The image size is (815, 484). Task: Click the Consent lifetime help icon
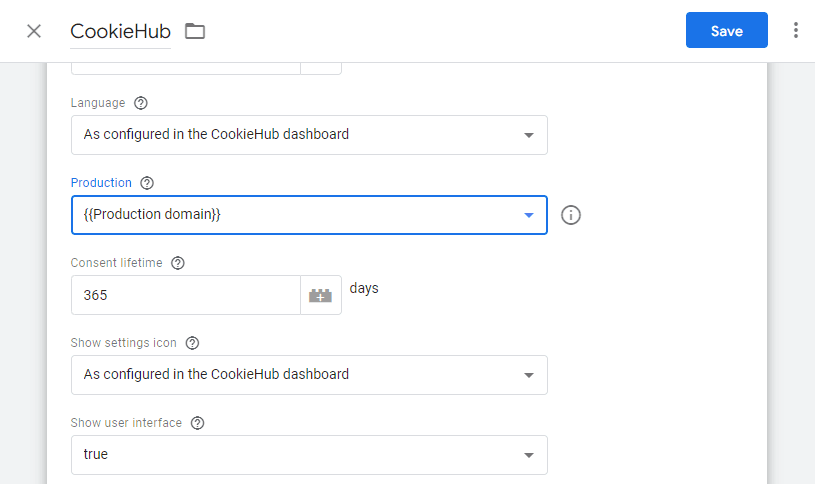(x=178, y=263)
